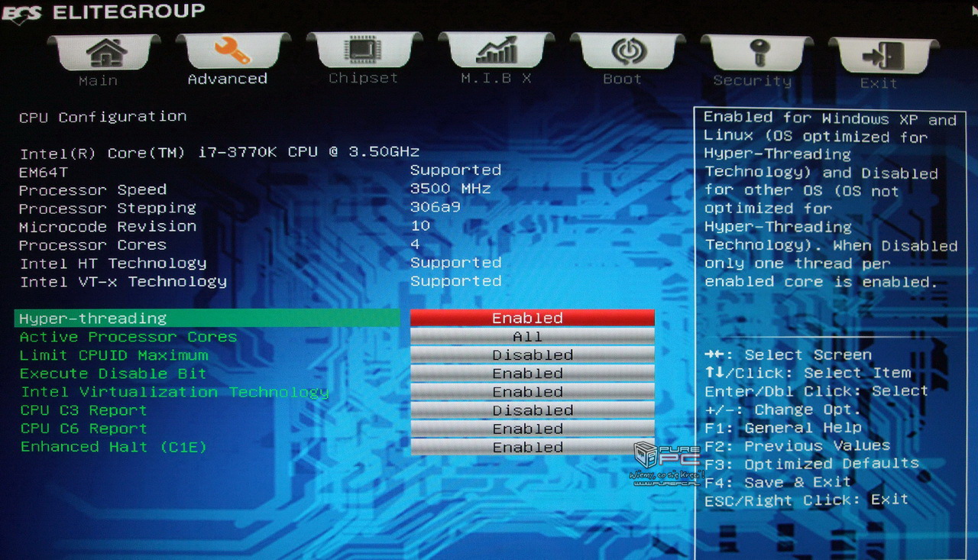
Task: Switch to the Boot tab label
Action: [622, 79]
